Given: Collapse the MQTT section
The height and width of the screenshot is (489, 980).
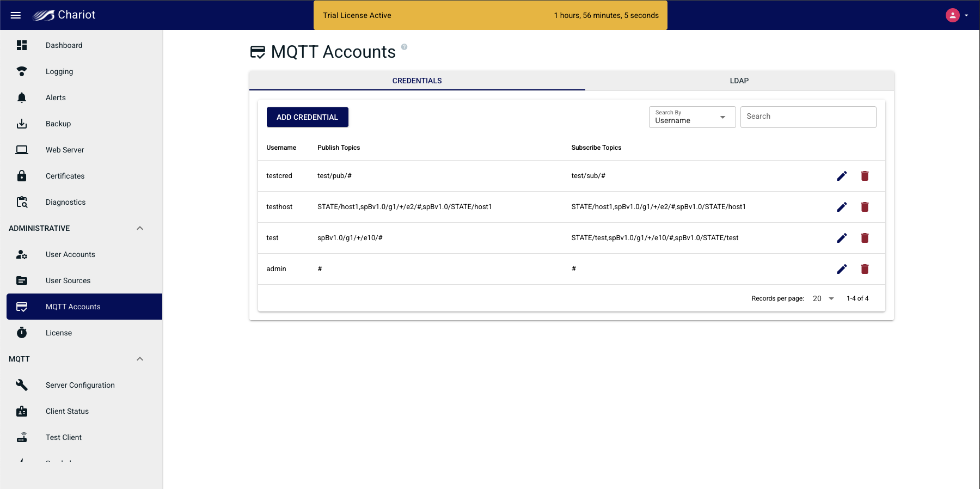Looking at the screenshot, I should coord(140,359).
